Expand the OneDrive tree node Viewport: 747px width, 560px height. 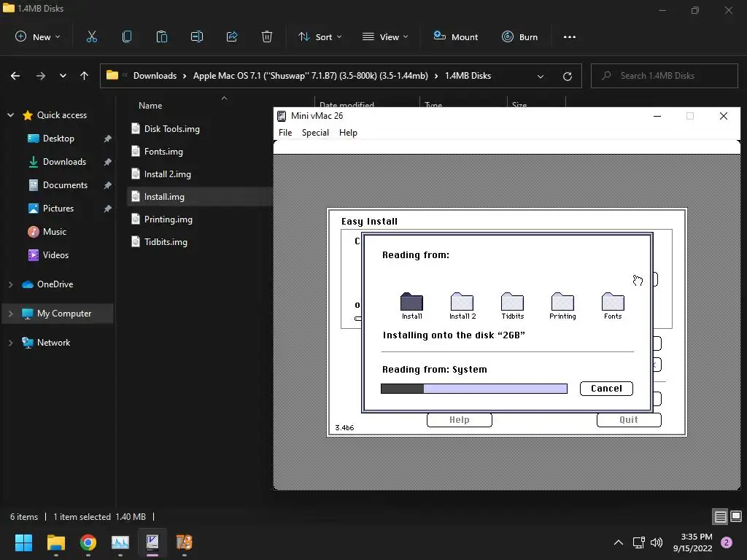tap(10, 284)
